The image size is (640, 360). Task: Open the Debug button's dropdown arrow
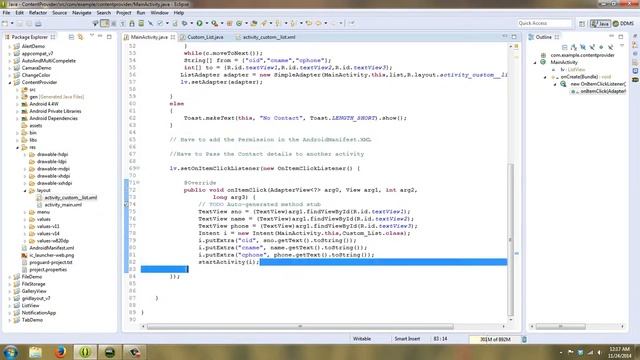(192, 23)
